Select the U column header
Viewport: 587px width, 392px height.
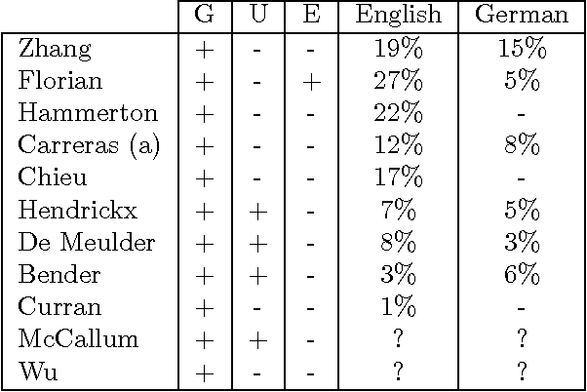(257, 16)
